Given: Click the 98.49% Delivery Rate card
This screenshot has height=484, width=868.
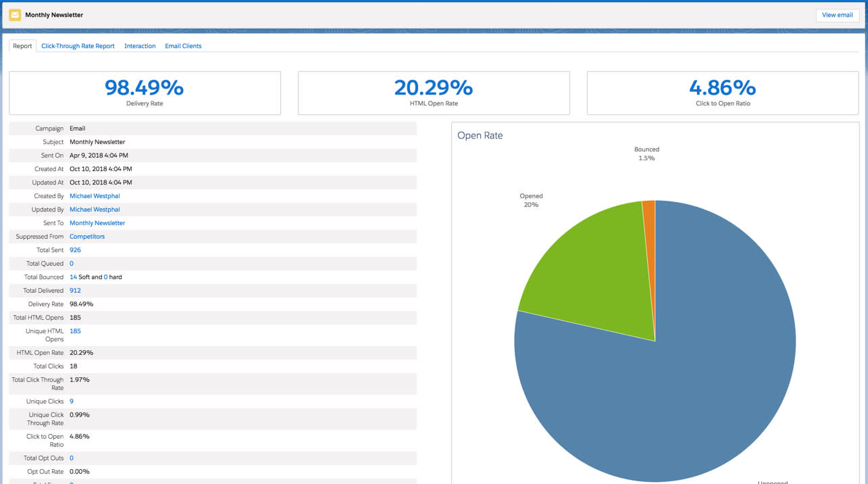Looking at the screenshot, I should [145, 93].
